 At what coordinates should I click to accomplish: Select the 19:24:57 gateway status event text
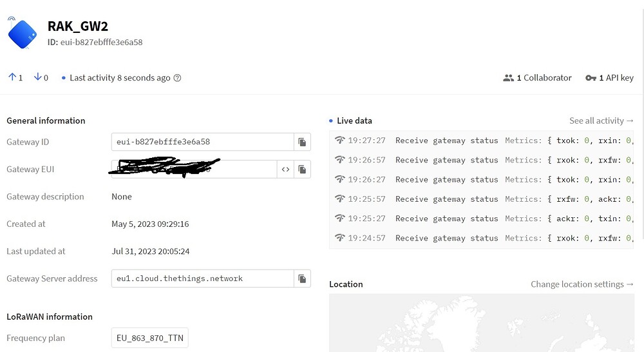[x=447, y=238]
